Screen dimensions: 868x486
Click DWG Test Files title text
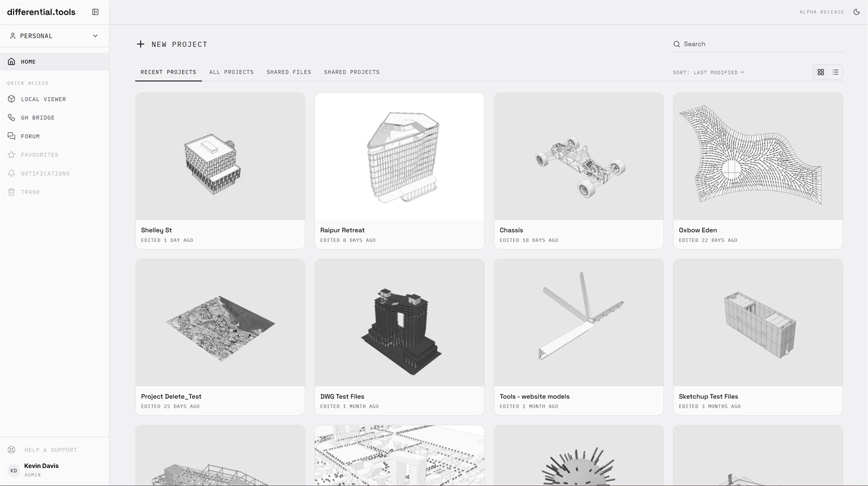pos(342,396)
